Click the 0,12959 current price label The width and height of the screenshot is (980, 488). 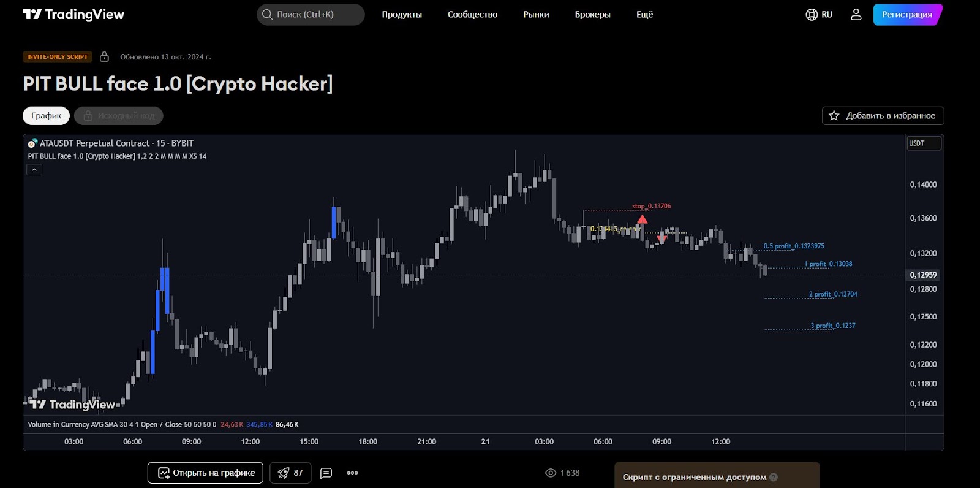(923, 275)
